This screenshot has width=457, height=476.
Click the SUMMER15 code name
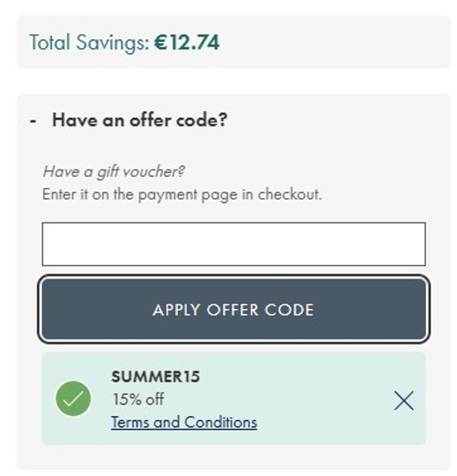point(156,377)
